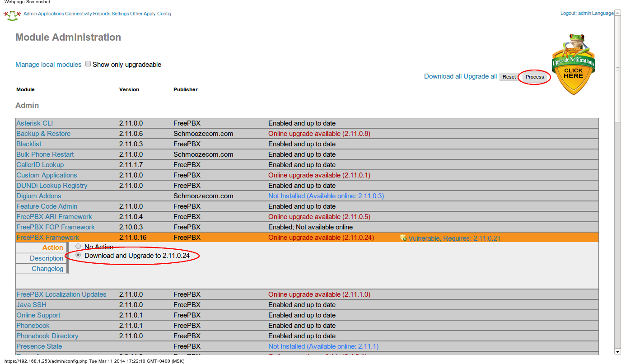Click the Reset button

pyautogui.click(x=509, y=77)
